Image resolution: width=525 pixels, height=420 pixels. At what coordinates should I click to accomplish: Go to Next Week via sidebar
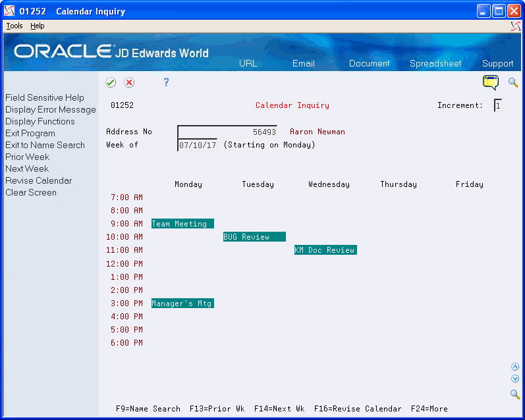(x=27, y=169)
